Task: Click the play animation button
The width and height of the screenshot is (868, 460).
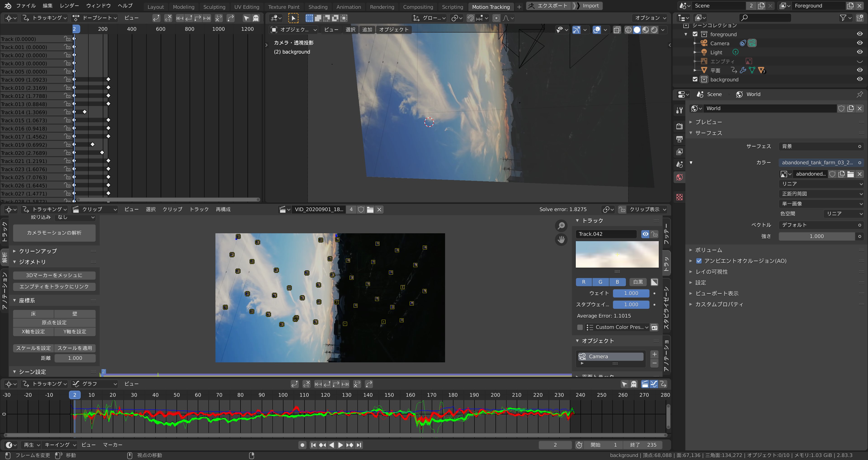Action: click(340, 445)
